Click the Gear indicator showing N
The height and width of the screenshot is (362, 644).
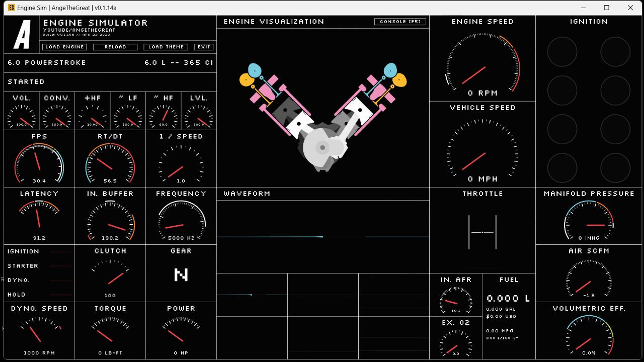point(181,275)
